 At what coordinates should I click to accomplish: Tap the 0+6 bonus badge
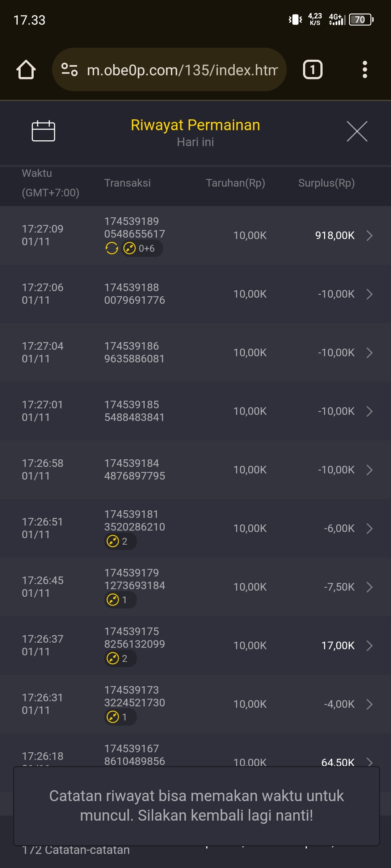[x=142, y=248]
